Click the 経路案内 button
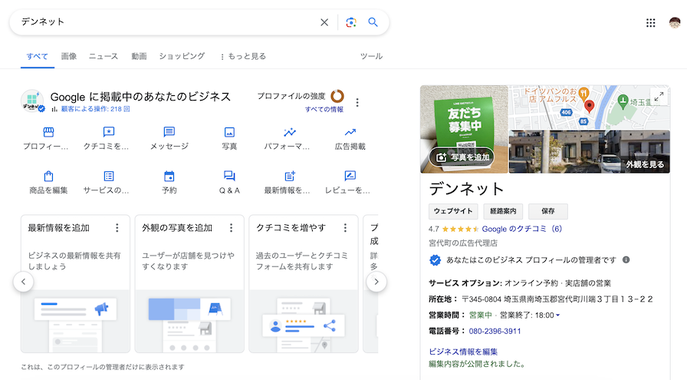Viewport: 687px width, 380px height. pos(503,211)
